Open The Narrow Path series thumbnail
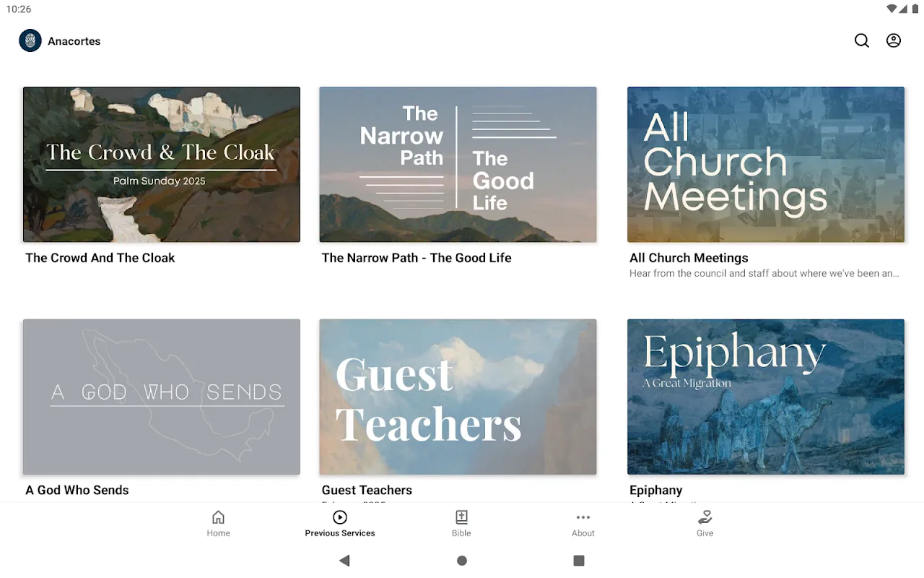 pos(458,165)
